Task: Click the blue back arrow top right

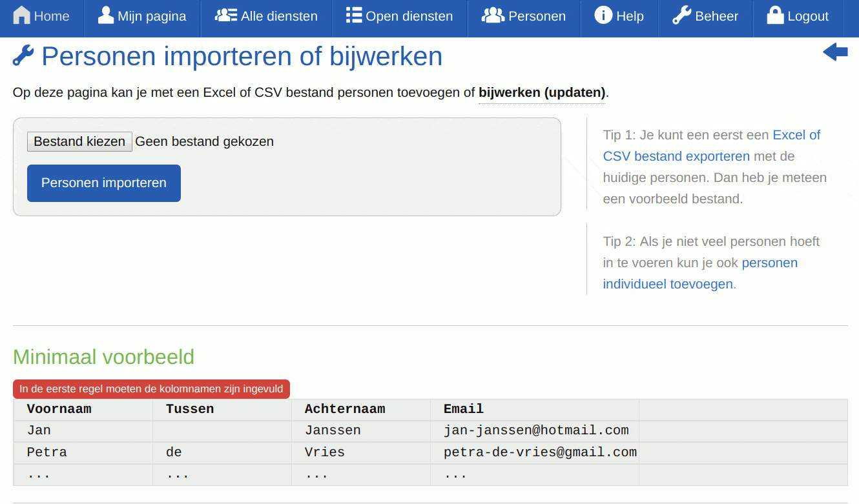Action: (835, 52)
